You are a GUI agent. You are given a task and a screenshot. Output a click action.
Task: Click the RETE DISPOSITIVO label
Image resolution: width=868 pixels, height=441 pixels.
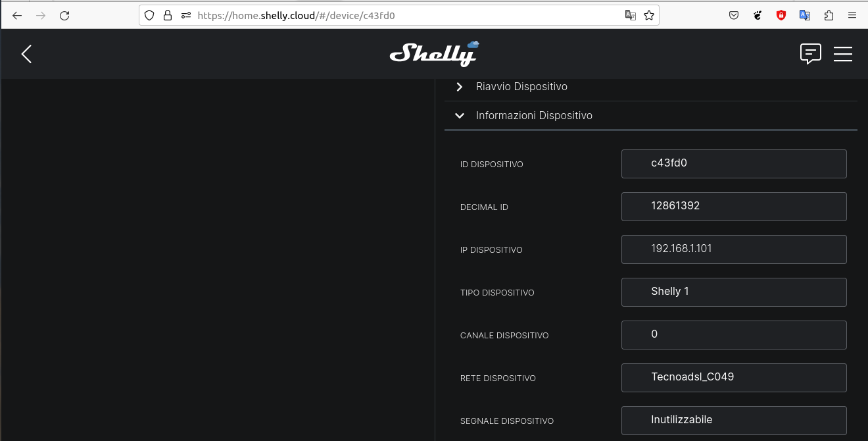498,378
